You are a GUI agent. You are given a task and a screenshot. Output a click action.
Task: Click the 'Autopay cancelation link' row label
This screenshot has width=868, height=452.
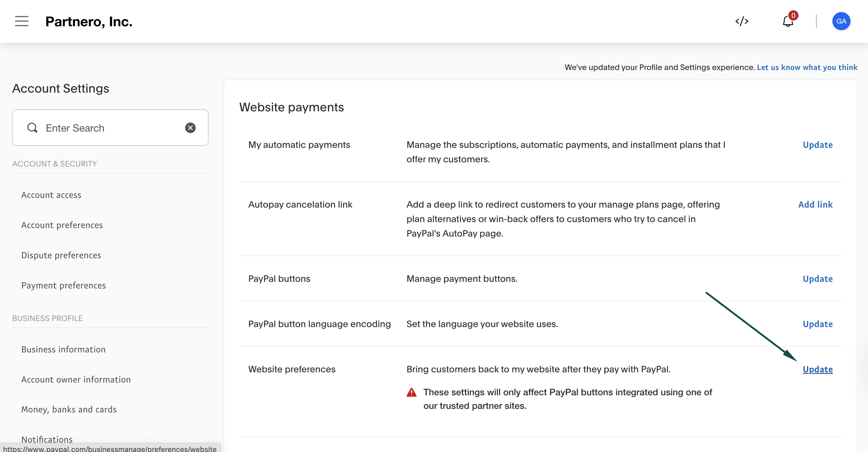300,205
